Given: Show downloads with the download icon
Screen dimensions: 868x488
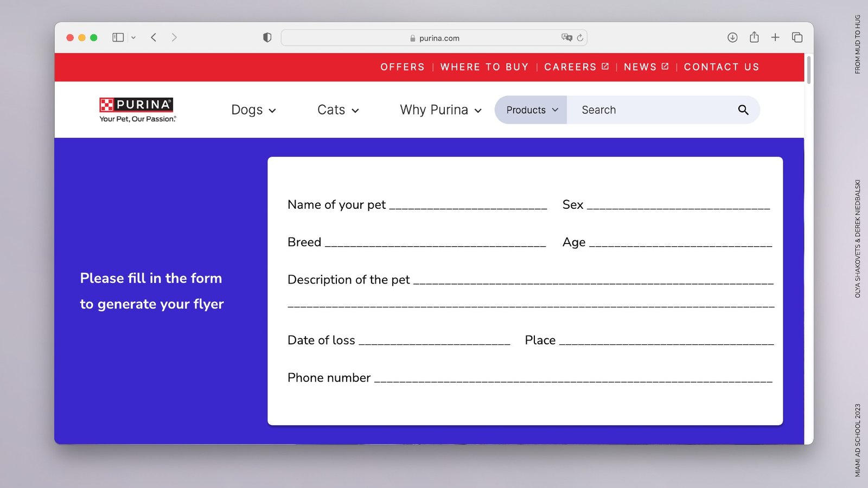Looking at the screenshot, I should (732, 37).
